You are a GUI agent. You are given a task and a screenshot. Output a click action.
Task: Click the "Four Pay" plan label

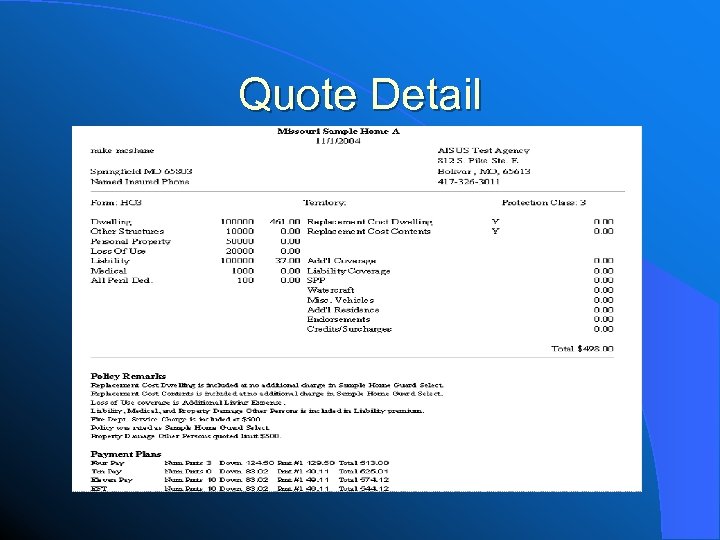click(107, 463)
